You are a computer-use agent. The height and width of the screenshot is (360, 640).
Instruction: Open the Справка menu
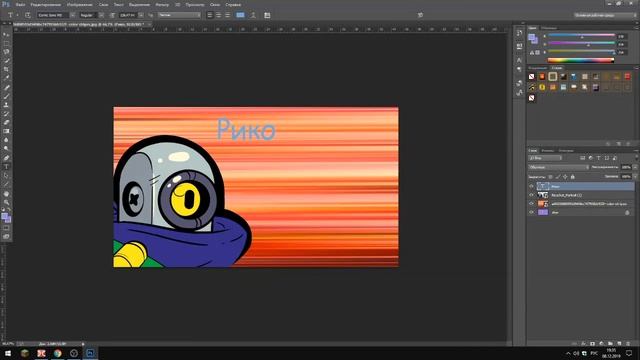point(233,4)
